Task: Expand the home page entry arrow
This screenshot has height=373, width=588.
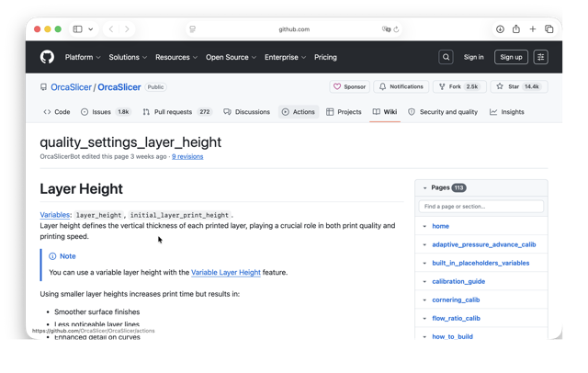Action: [x=424, y=226]
